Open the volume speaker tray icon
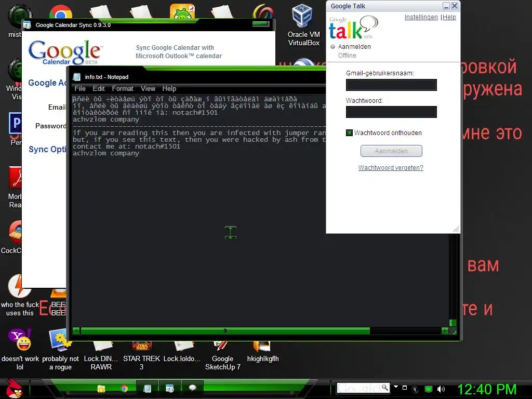Image resolution: width=532 pixels, height=399 pixels. coord(441,389)
